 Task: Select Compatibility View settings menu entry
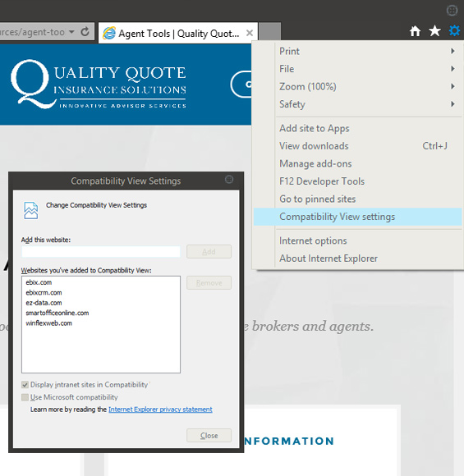click(x=357, y=217)
